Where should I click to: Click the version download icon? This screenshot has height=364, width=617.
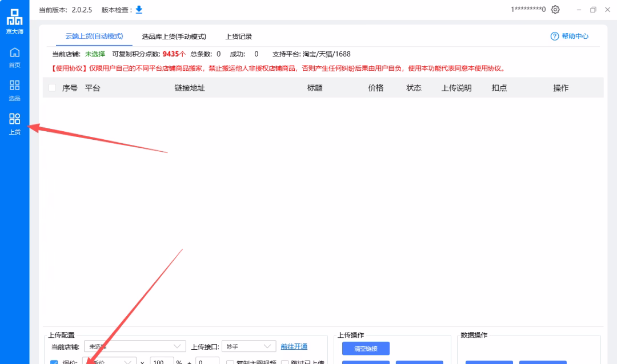[x=138, y=10]
